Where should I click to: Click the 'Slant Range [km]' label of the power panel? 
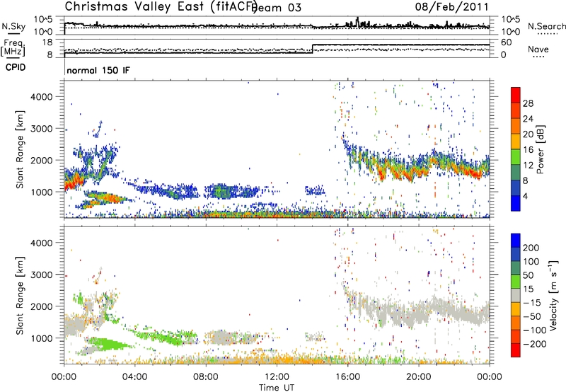click(20, 149)
